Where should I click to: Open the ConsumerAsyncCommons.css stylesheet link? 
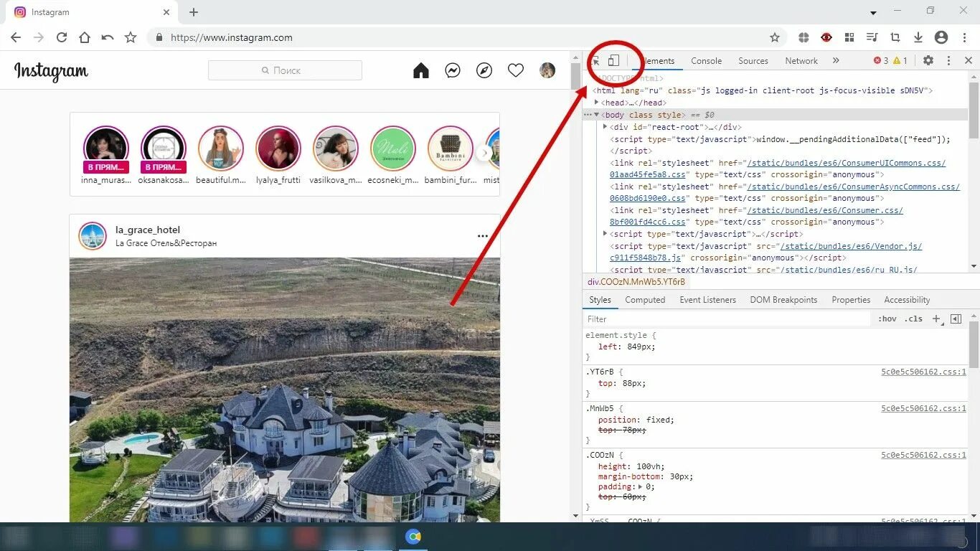pos(853,187)
